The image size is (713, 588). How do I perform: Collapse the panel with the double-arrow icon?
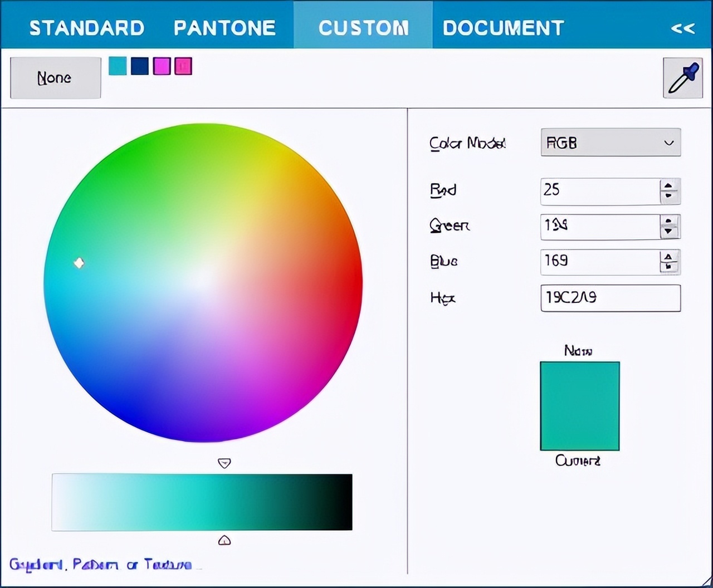point(682,28)
